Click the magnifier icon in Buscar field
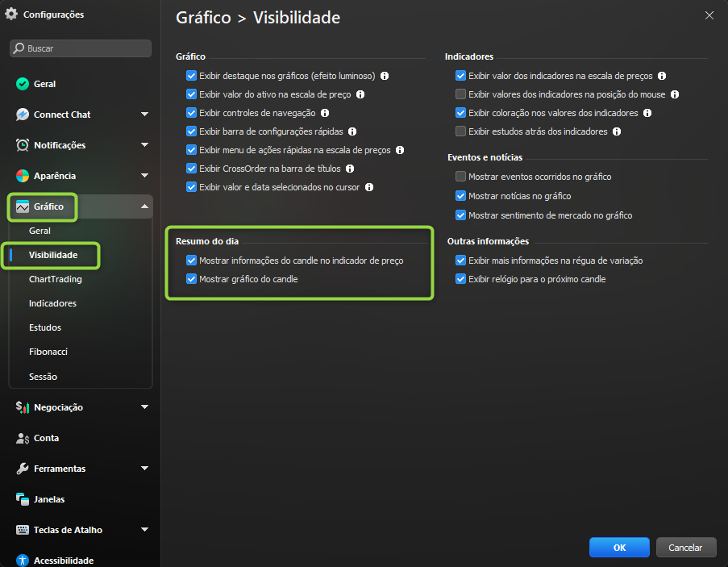 (x=19, y=48)
